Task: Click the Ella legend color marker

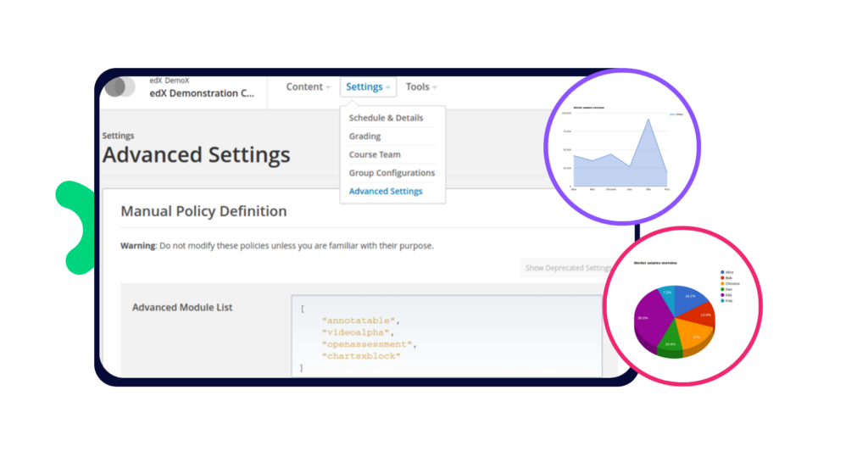Action: click(x=721, y=294)
